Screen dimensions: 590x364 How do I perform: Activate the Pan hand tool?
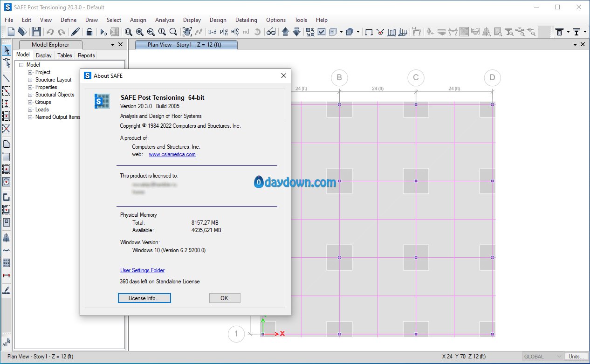click(187, 32)
